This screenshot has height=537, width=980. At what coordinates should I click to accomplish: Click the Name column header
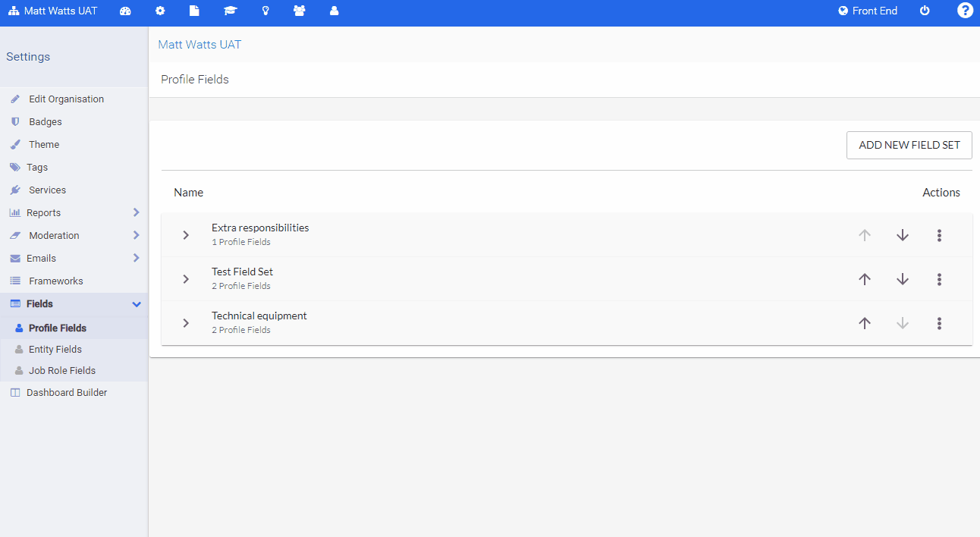coord(188,193)
